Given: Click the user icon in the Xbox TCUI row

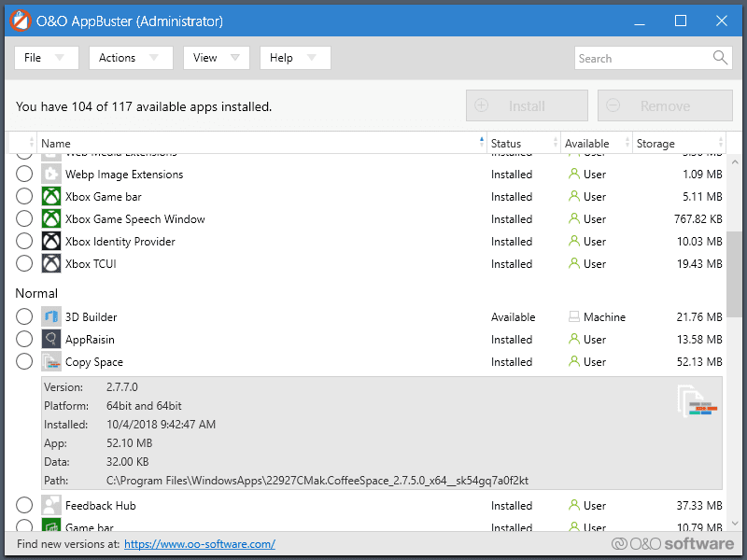Looking at the screenshot, I should point(574,263).
